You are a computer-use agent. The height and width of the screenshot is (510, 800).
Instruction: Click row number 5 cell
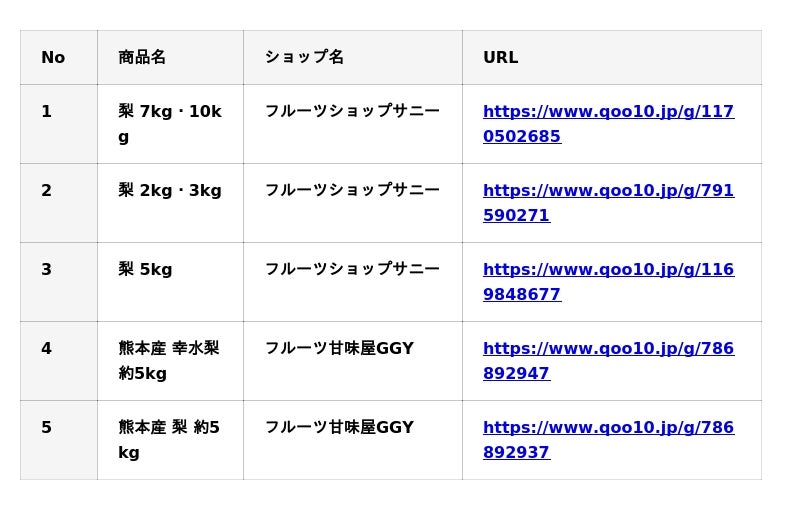[x=47, y=428]
